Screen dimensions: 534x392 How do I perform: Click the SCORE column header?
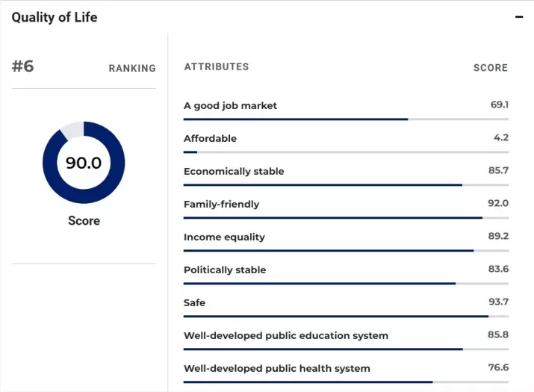pos(490,68)
